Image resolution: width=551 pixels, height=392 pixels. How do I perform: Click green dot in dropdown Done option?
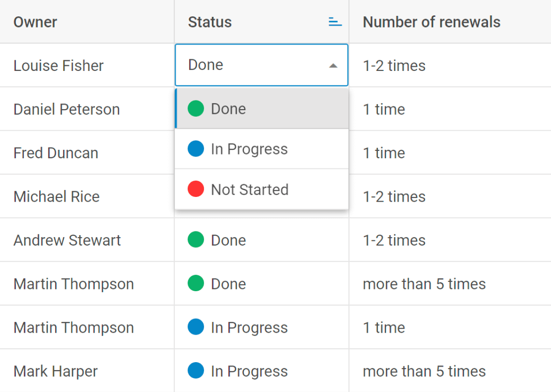[196, 108]
